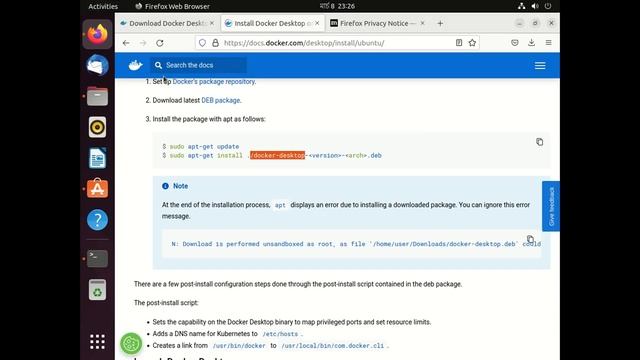Open the Files manager dock icon

[97, 96]
